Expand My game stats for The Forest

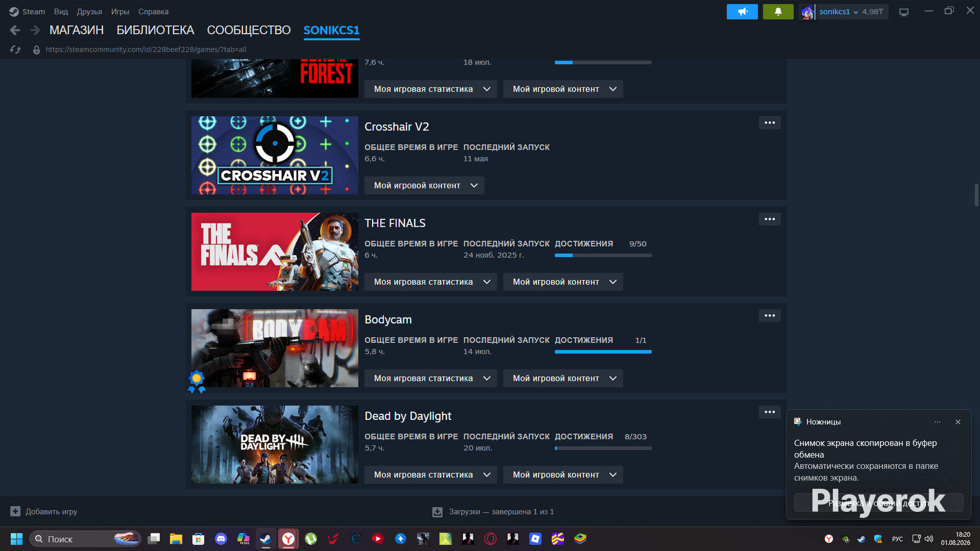click(x=430, y=89)
